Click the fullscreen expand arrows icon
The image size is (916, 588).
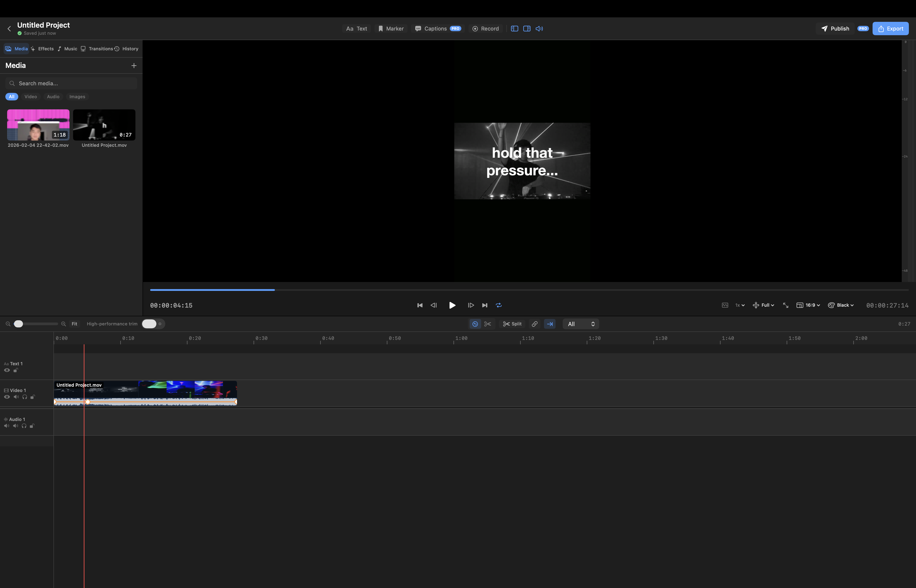pyautogui.click(x=785, y=305)
